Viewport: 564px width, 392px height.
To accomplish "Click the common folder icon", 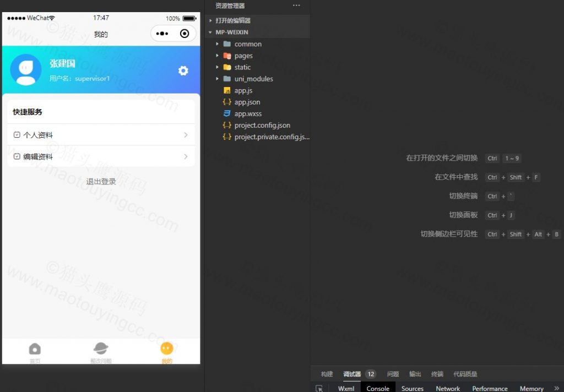I will click(x=227, y=44).
